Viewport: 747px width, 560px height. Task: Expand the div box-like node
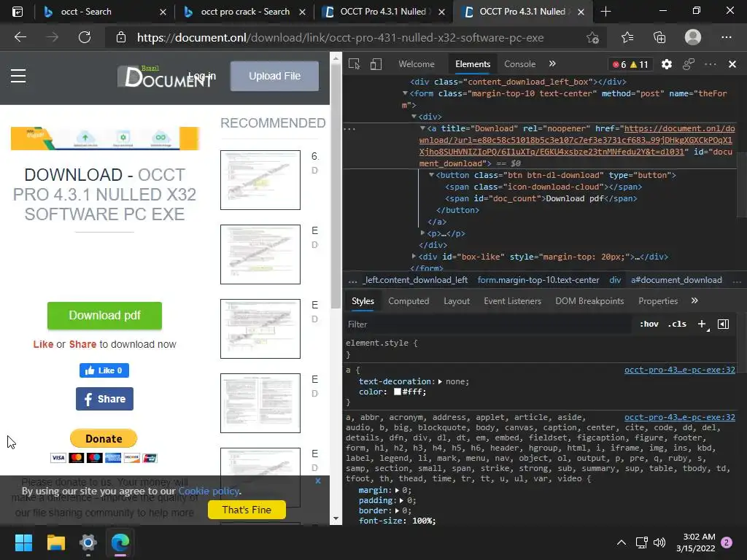click(414, 257)
